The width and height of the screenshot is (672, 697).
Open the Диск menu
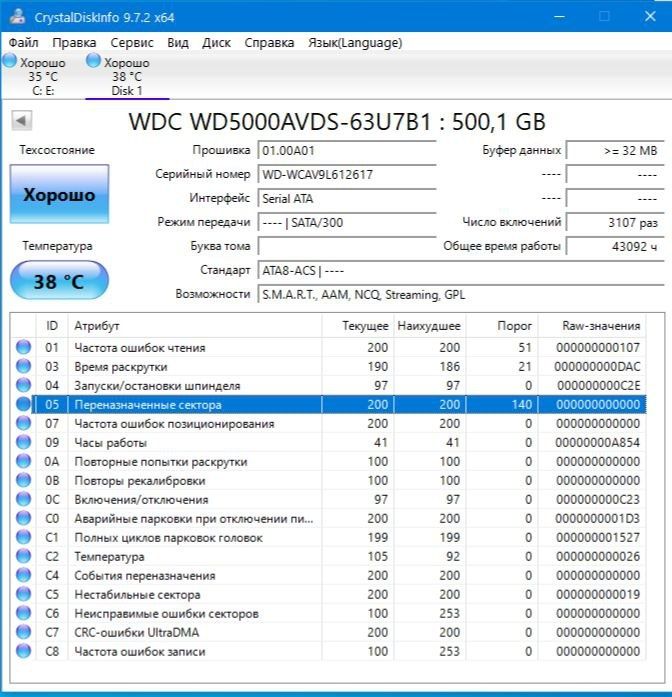point(216,43)
